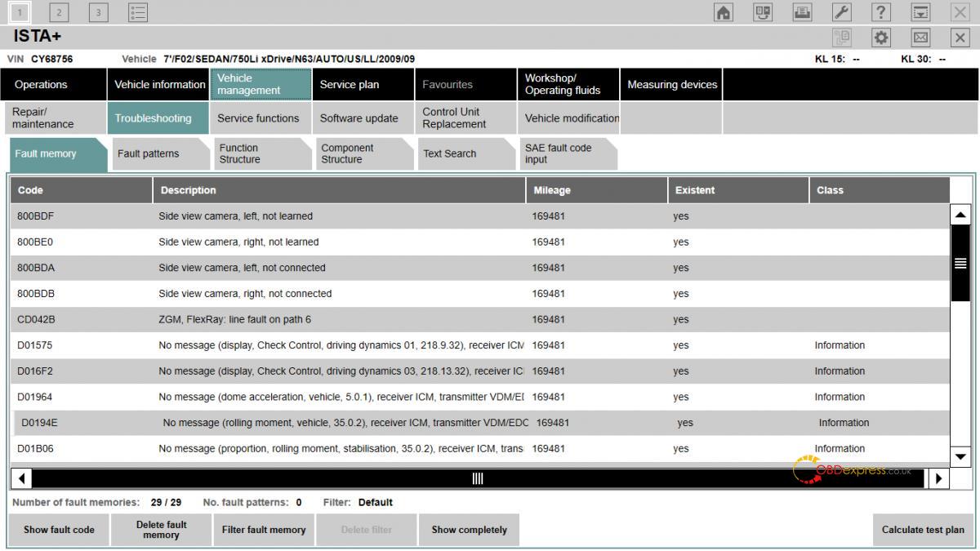Switch to the Fault memory tab
Image resolution: width=980 pixels, height=551 pixels.
point(57,154)
